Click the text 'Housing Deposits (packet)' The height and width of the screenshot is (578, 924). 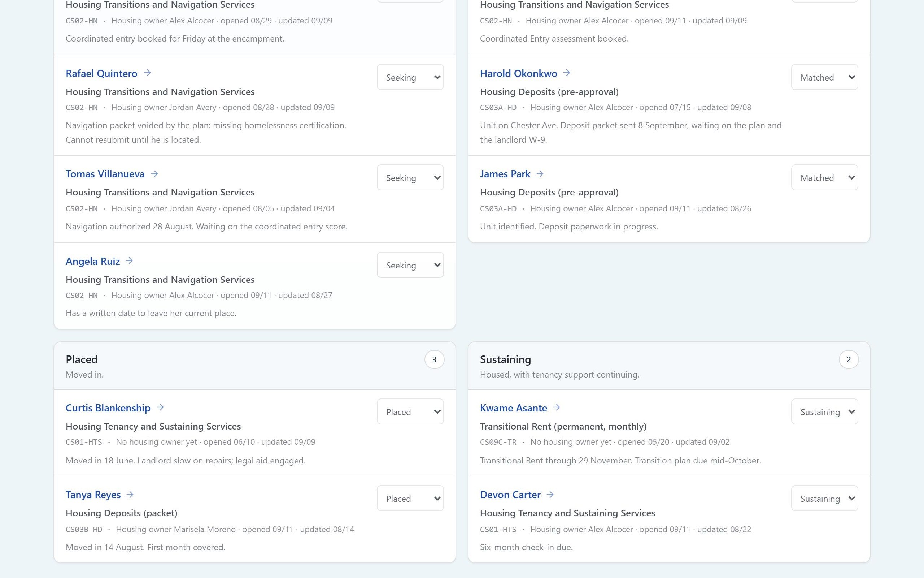121,513
